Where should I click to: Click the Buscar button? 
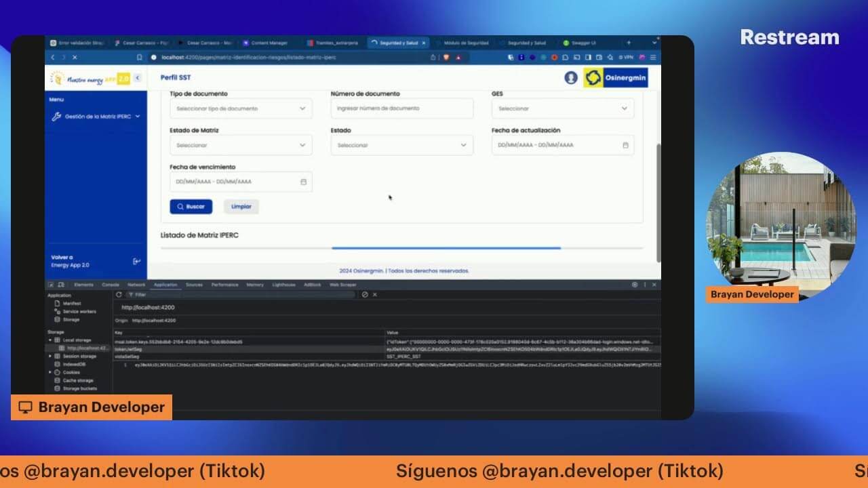[191, 206]
